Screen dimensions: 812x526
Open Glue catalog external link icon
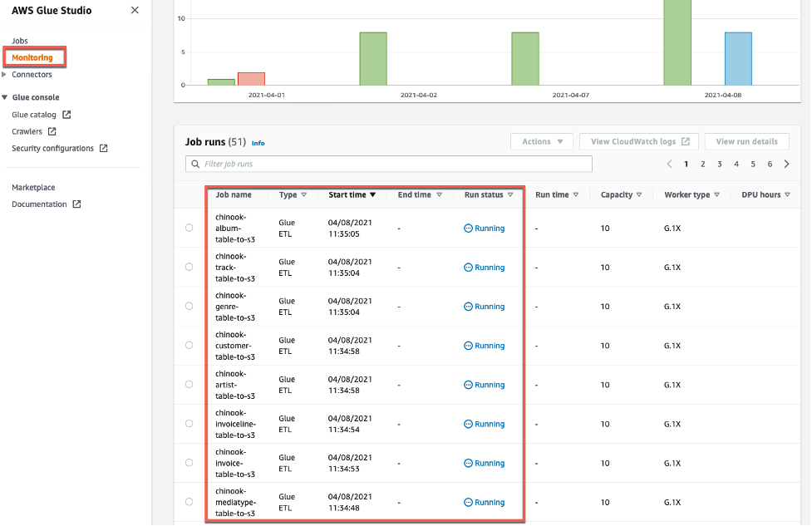(67, 115)
